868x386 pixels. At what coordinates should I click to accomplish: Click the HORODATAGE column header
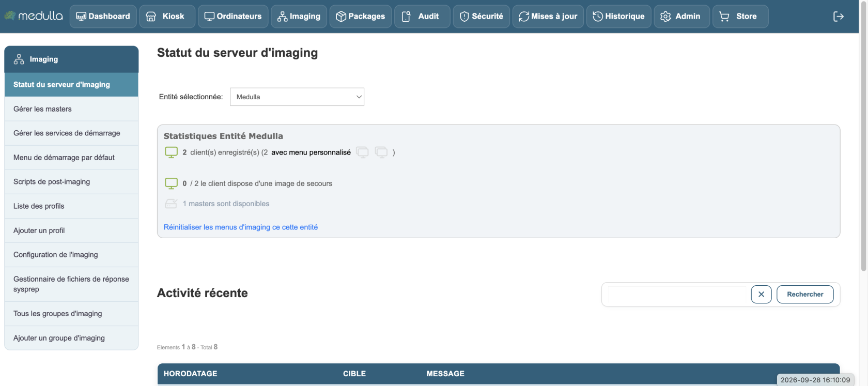pyautogui.click(x=190, y=374)
